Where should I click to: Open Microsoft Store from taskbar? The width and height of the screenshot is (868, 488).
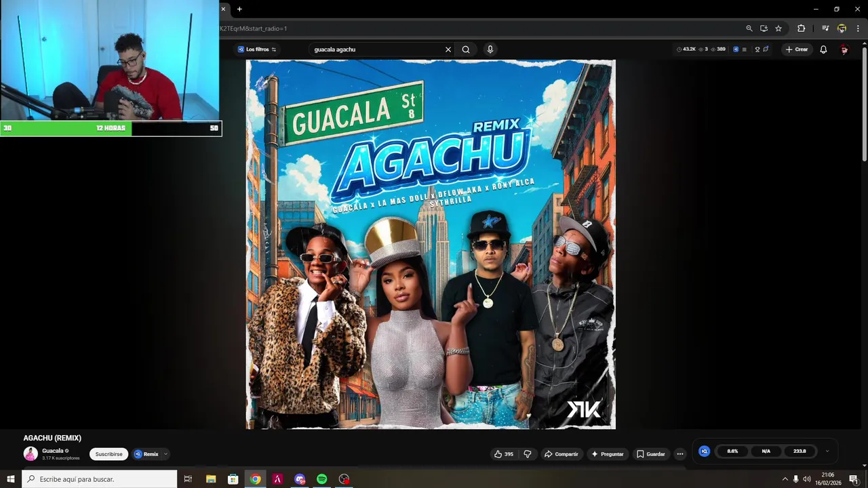click(x=233, y=479)
